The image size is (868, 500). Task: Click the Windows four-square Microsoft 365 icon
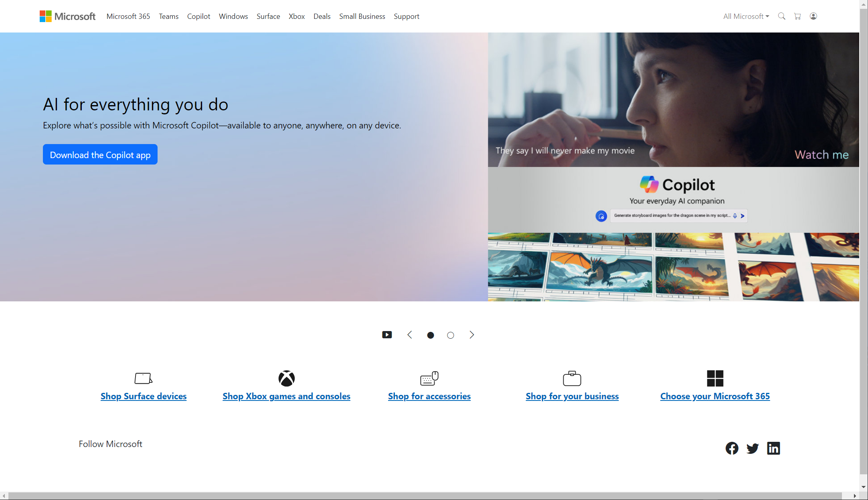tap(715, 378)
